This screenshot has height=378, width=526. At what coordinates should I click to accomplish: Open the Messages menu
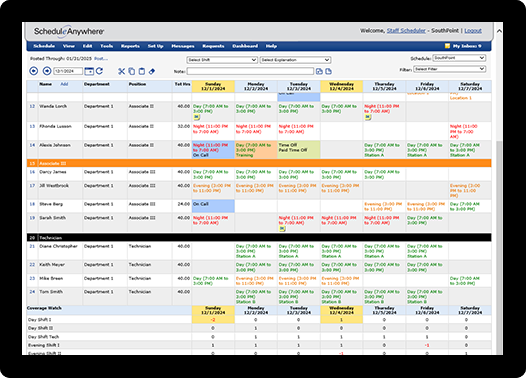[x=183, y=46]
